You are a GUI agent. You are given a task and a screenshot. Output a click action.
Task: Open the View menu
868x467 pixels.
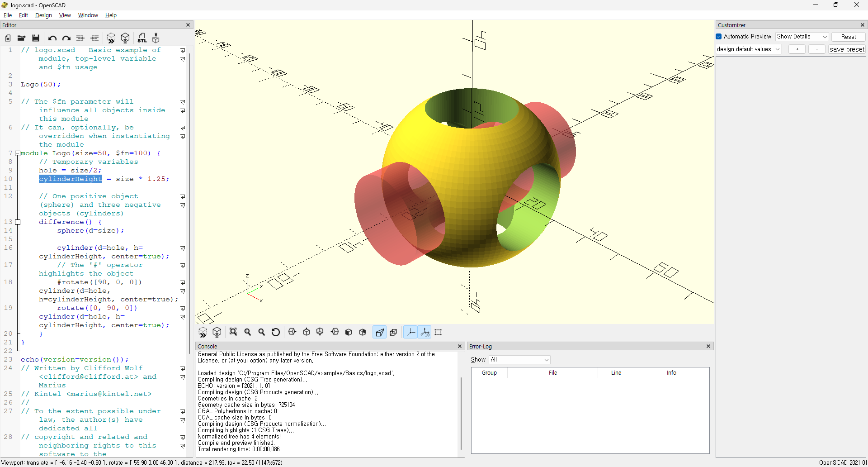click(x=65, y=15)
